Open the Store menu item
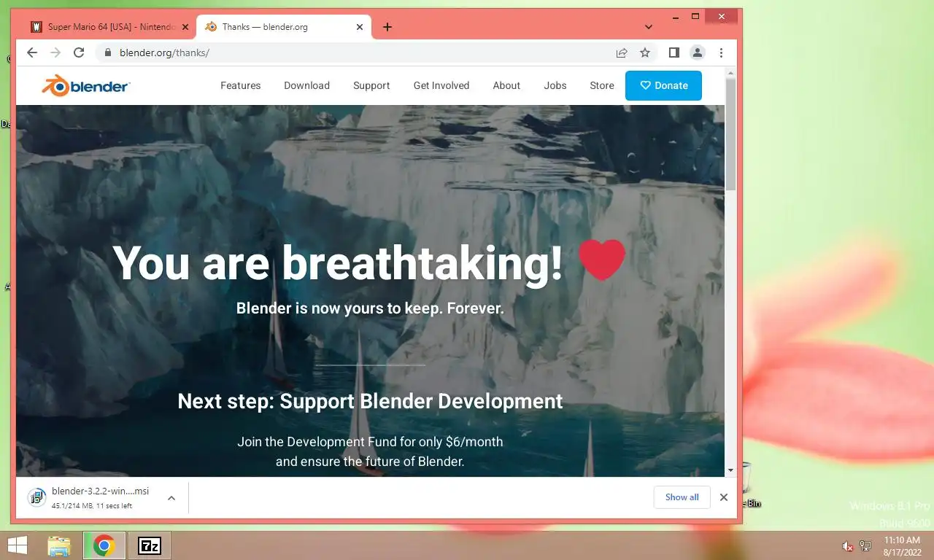Image resolution: width=934 pixels, height=560 pixels. pyautogui.click(x=602, y=85)
